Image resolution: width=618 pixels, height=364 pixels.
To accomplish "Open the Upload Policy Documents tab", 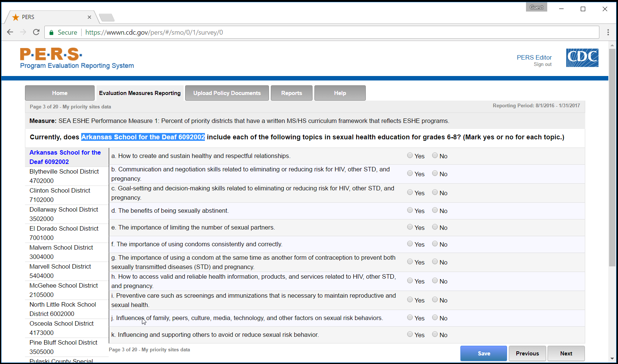I will point(227,93).
